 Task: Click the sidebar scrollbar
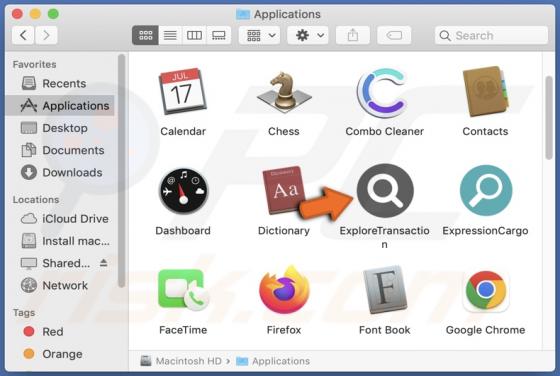121,171
